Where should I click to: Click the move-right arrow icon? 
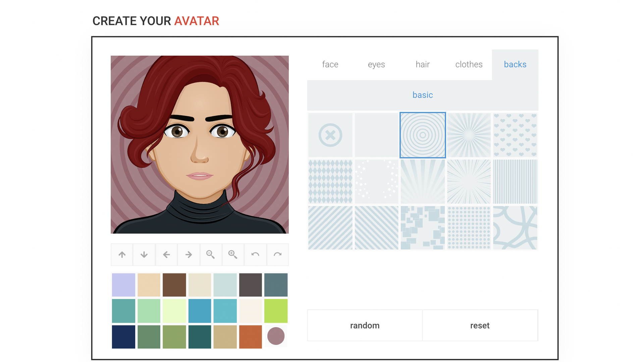(x=187, y=254)
